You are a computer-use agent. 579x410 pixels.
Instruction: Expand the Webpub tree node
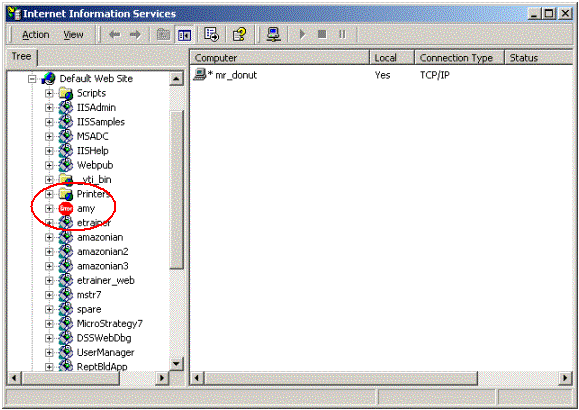(x=49, y=165)
